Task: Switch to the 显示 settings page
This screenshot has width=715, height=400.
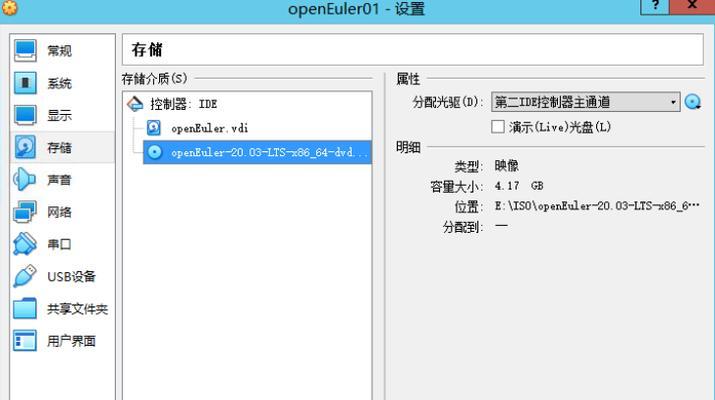Action: coord(60,115)
